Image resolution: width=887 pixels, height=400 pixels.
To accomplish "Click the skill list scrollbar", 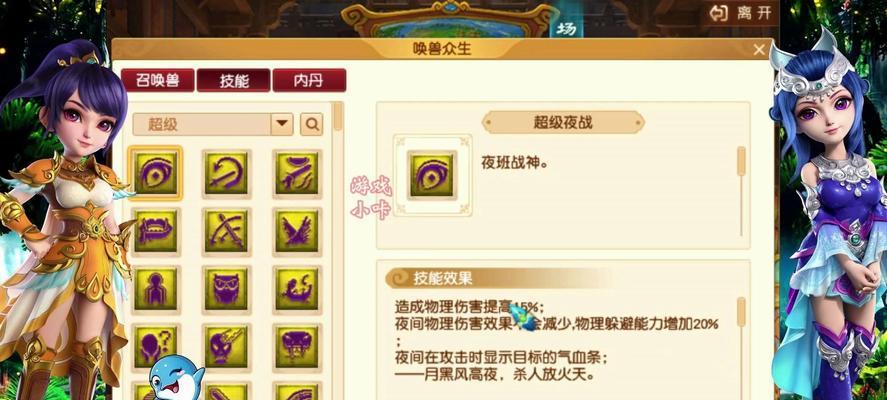I will pos(338,249).
